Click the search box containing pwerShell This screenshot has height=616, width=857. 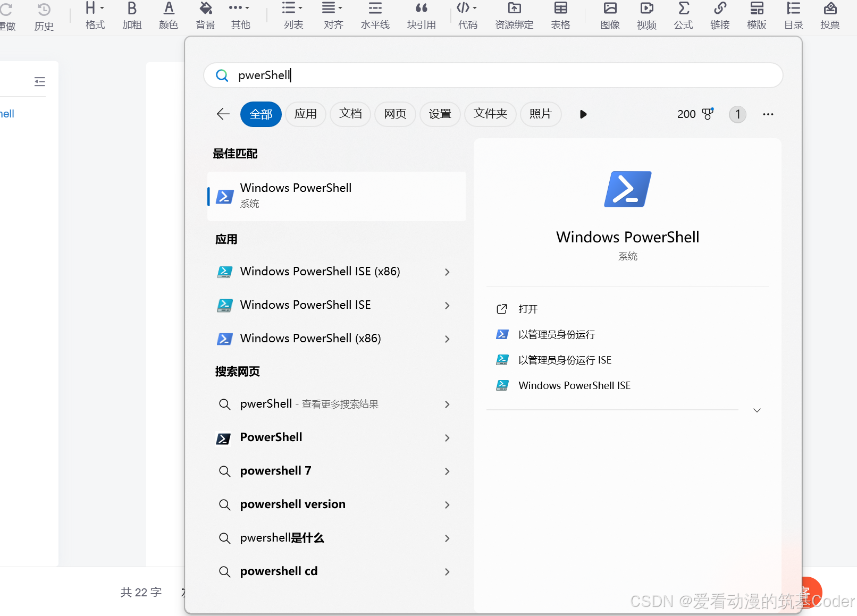point(493,75)
